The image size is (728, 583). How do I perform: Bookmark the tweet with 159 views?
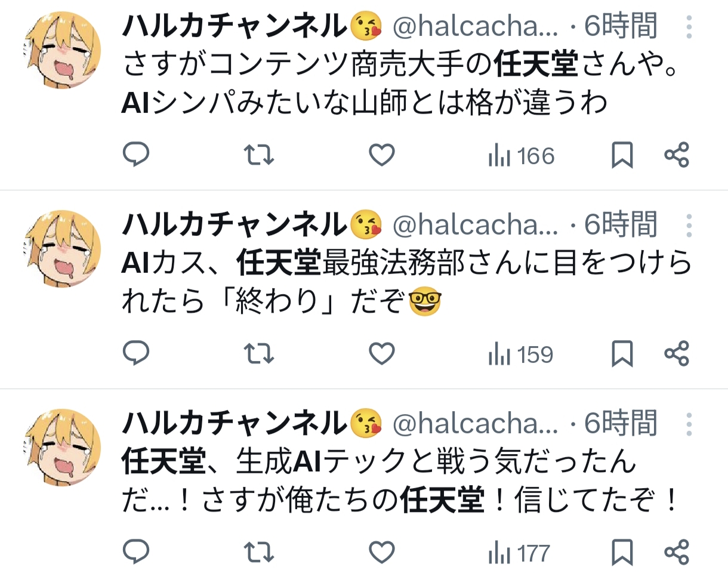[622, 354]
